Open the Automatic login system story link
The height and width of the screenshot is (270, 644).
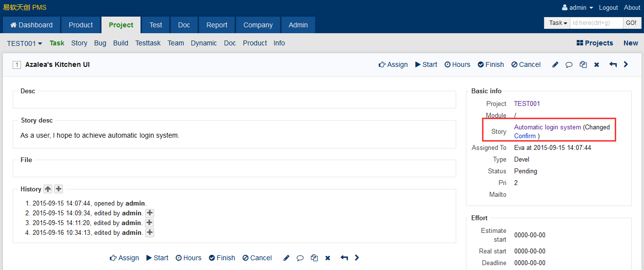click(x=547, y=127)
